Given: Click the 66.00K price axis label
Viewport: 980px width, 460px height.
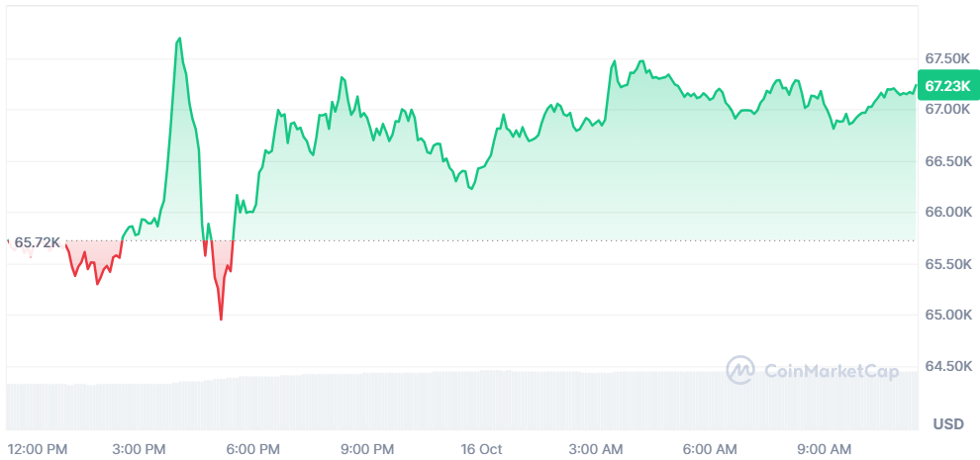Looking at the screenshot, I should click(947, 213).
